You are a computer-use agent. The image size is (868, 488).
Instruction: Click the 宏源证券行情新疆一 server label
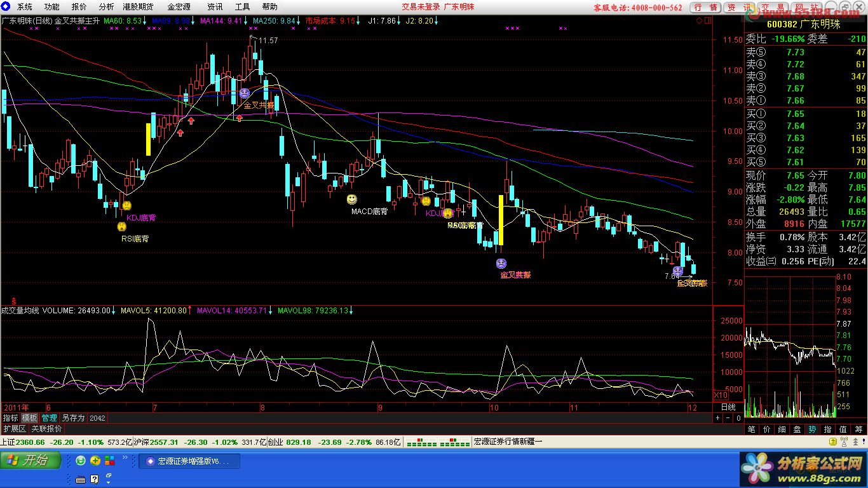click(508, 442)
